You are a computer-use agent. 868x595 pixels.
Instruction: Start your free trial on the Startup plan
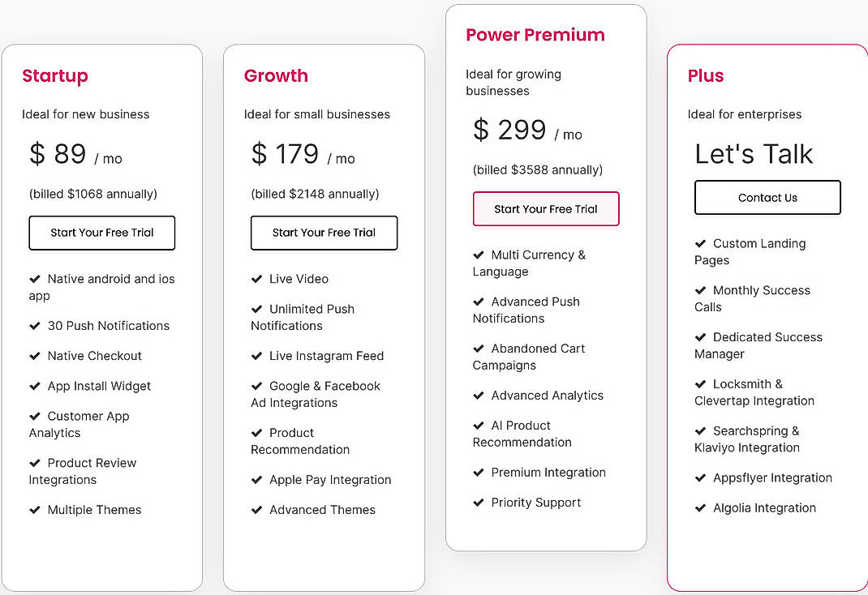point(101,233)
